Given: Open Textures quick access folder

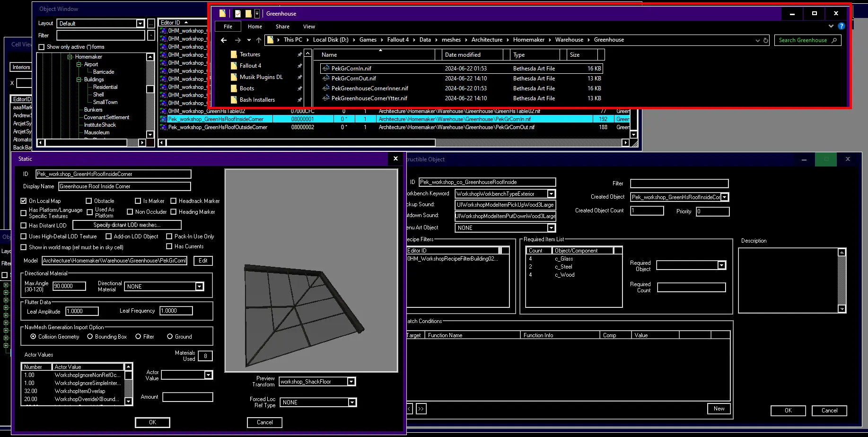Looking at the screenshot, I should [x=250, y=54].
